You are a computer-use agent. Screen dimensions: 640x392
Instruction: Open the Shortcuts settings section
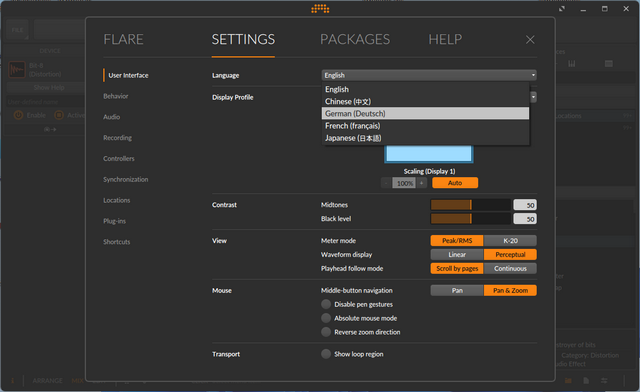[116, 242]
